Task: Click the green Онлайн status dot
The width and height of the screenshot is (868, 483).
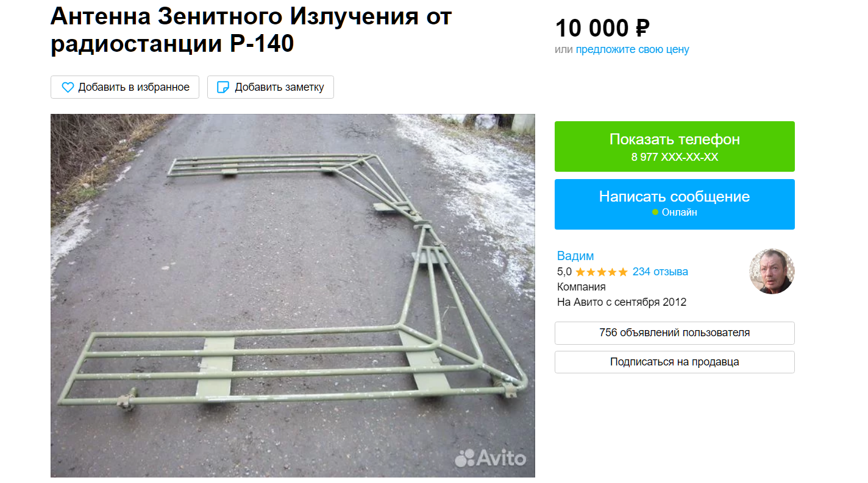Action: [655, 213]
